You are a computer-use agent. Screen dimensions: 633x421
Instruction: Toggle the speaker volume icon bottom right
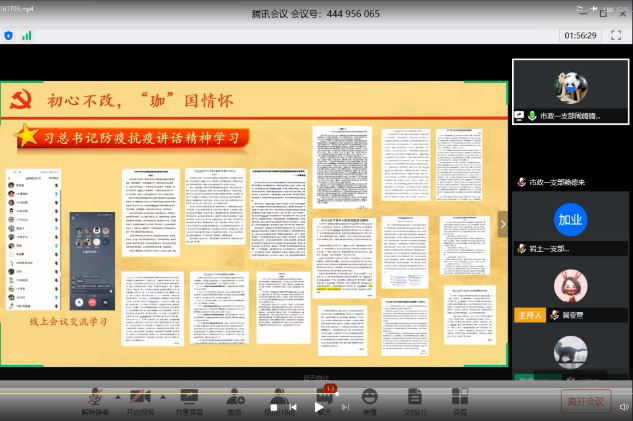click(623, 407)
